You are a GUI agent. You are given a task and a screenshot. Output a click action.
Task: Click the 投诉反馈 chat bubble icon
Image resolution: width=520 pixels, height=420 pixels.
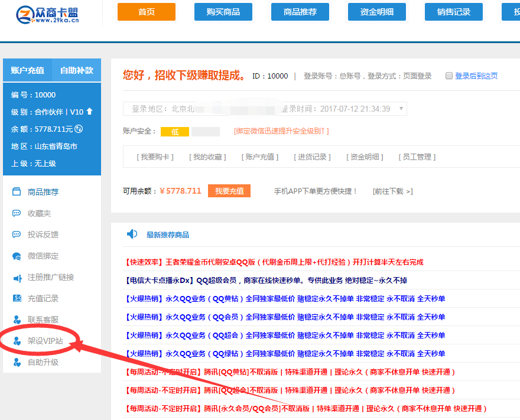(x=17, y=235)
